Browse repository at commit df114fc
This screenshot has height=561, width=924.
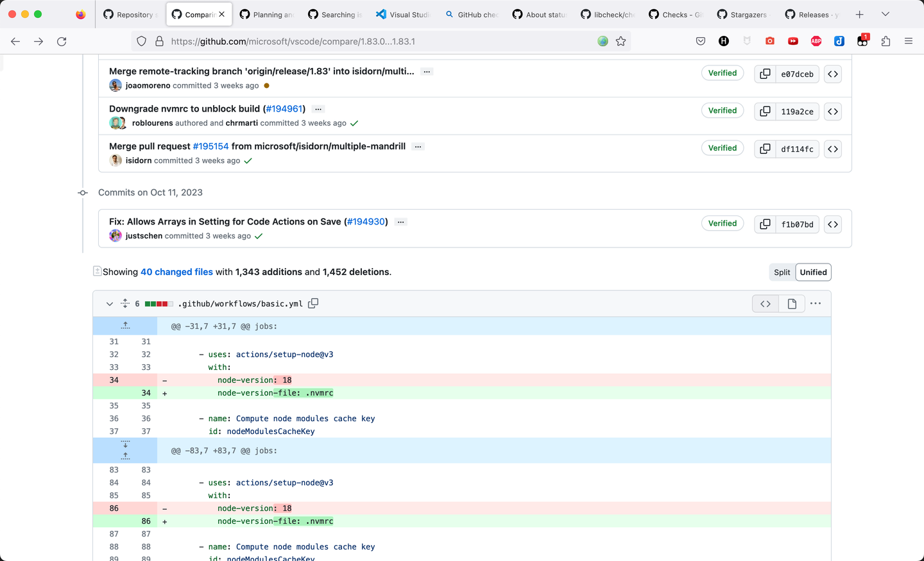click(833, 149)
